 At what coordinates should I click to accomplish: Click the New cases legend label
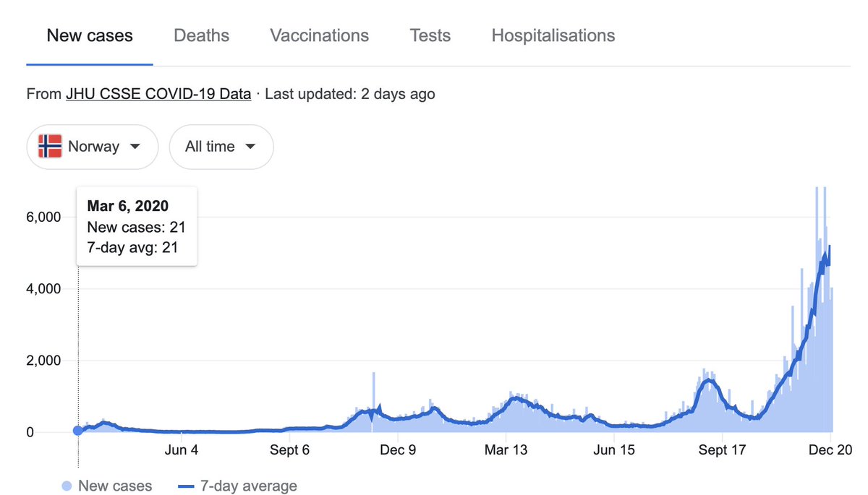click(115, 486)
